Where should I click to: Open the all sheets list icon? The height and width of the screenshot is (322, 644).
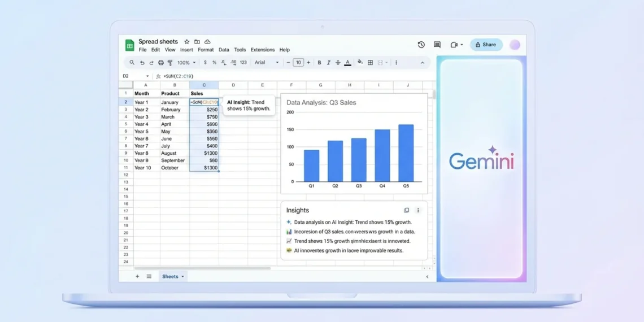pyautogui.click(x=149, y=276)
